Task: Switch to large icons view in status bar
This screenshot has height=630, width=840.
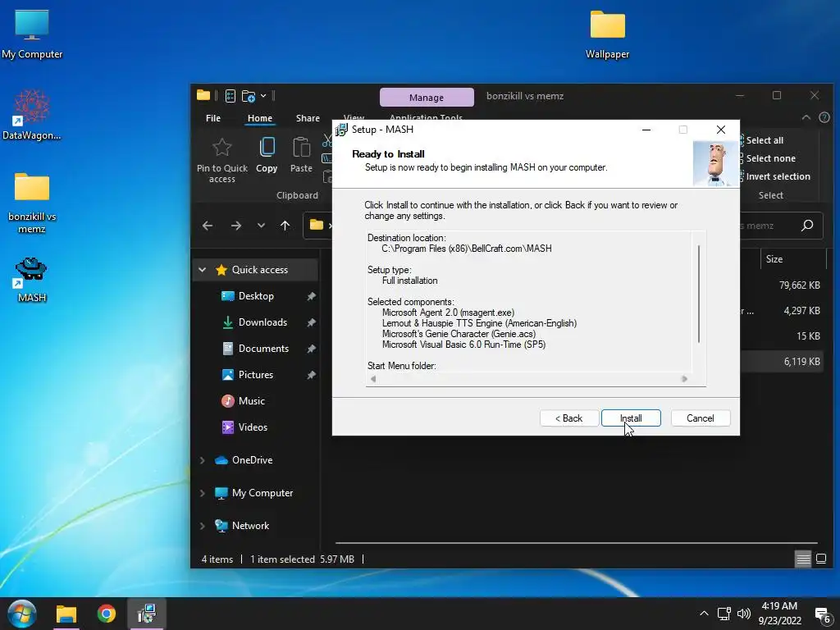Action: 820,559
